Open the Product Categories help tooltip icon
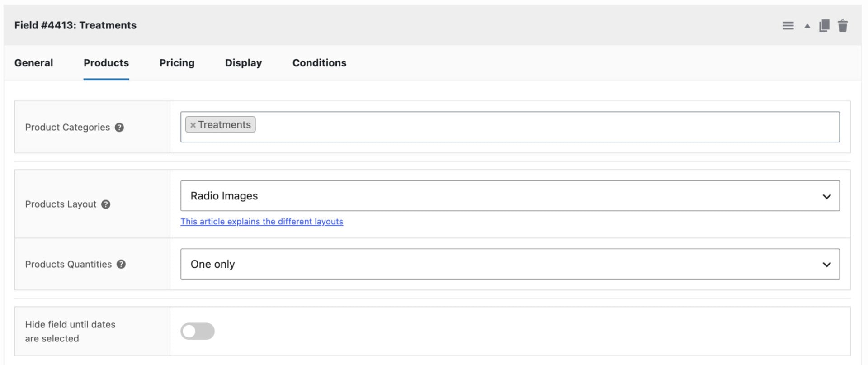The height and width of the screenshot is (365, 868). pyautogui.click(x=119, y=128)
